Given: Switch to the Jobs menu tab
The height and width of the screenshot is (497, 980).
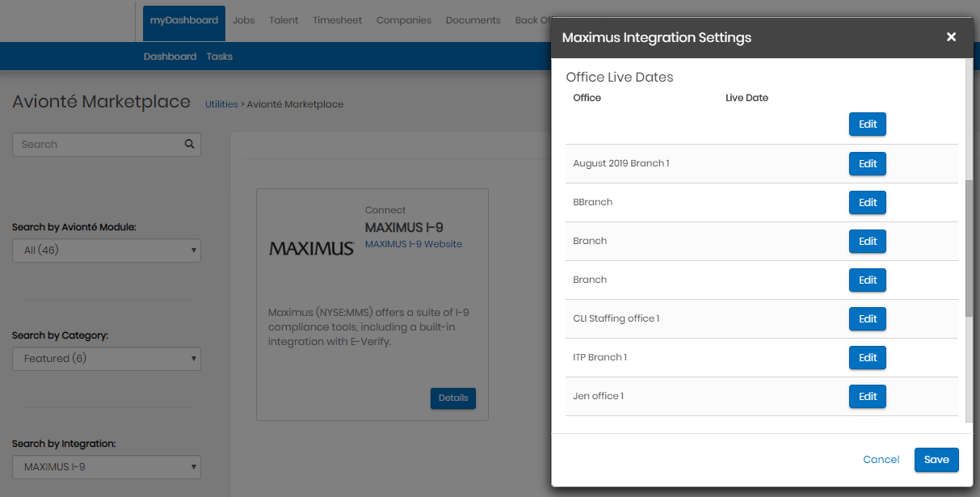Looking at the screenshot, I should 243,20.
